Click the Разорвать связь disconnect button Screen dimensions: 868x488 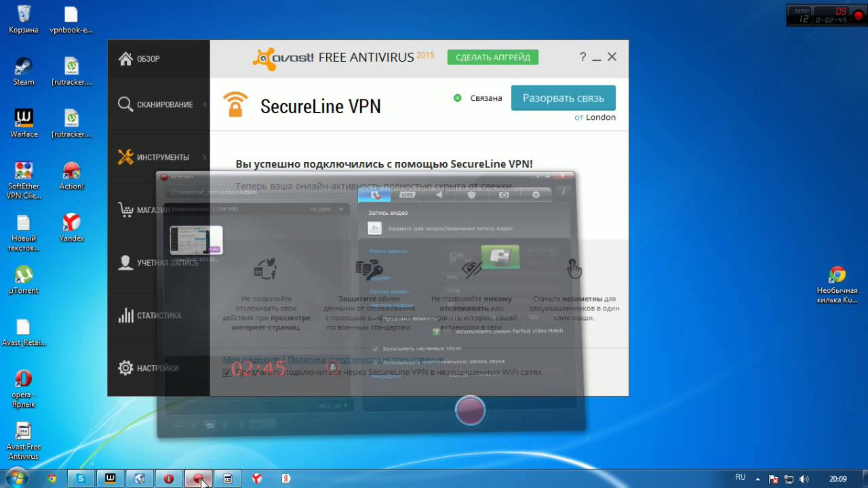(x=563, y=98)
